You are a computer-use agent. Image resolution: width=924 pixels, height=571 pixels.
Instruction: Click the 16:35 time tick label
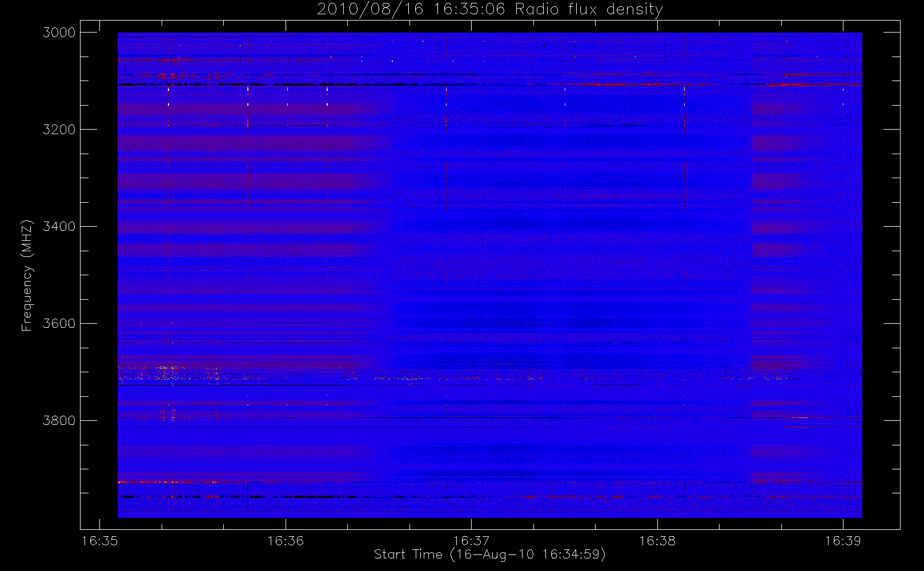pyautogui.click(x=100, y=540)
